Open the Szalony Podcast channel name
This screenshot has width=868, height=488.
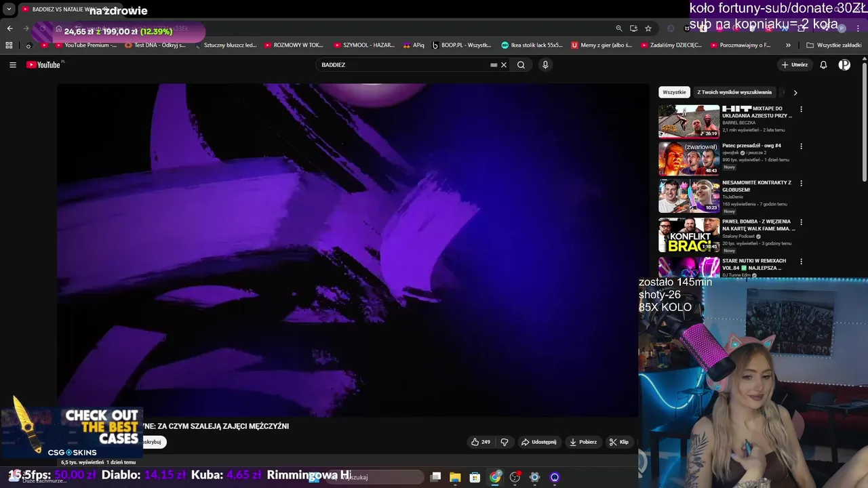point(738,237)
